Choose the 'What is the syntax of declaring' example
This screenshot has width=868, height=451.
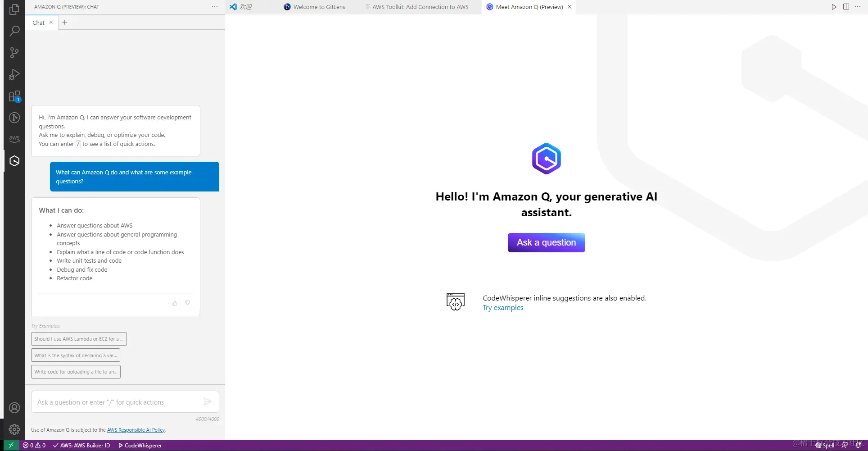coord(76,355)
